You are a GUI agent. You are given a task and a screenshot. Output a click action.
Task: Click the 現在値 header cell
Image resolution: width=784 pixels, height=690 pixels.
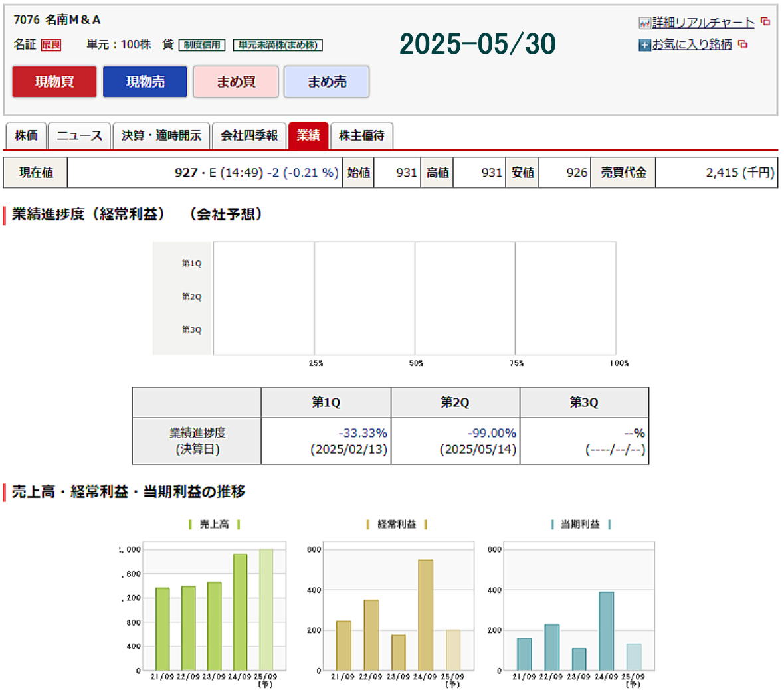[35, 173]
